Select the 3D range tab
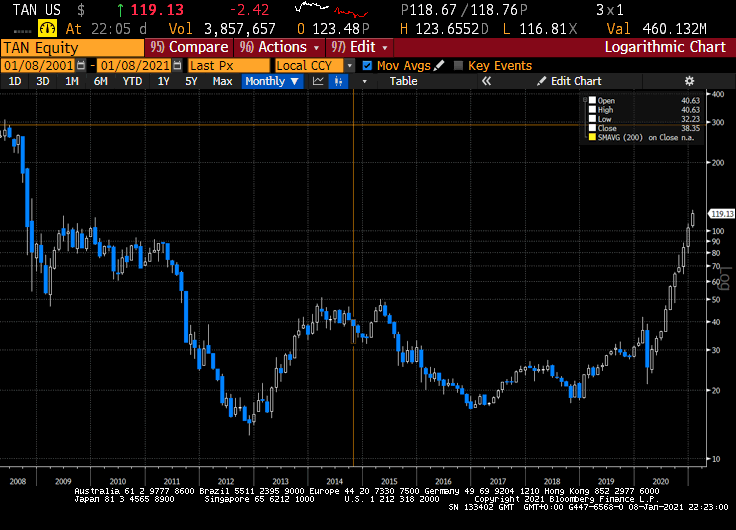Screen dimensions: 736x530 pyautogui.click(x=43, y=81)
